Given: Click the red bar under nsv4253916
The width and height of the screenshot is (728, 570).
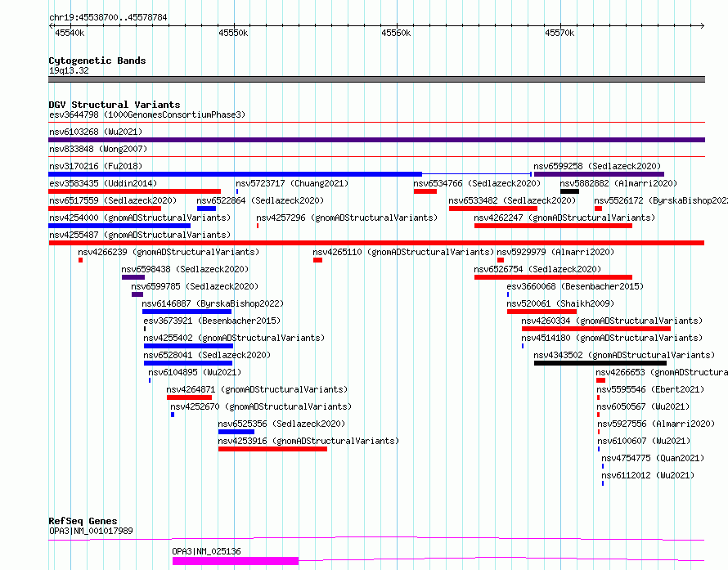Looking at the screenshot, I should click(272, 449).
